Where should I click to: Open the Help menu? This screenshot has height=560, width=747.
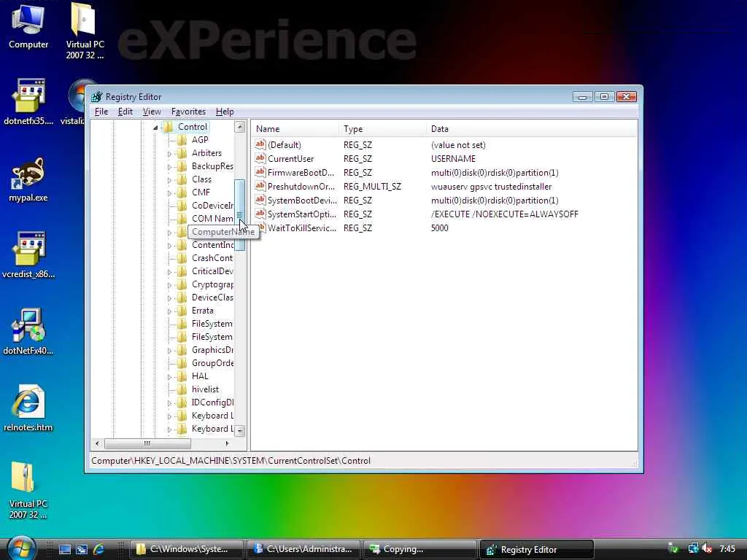(x=225, y=112)
